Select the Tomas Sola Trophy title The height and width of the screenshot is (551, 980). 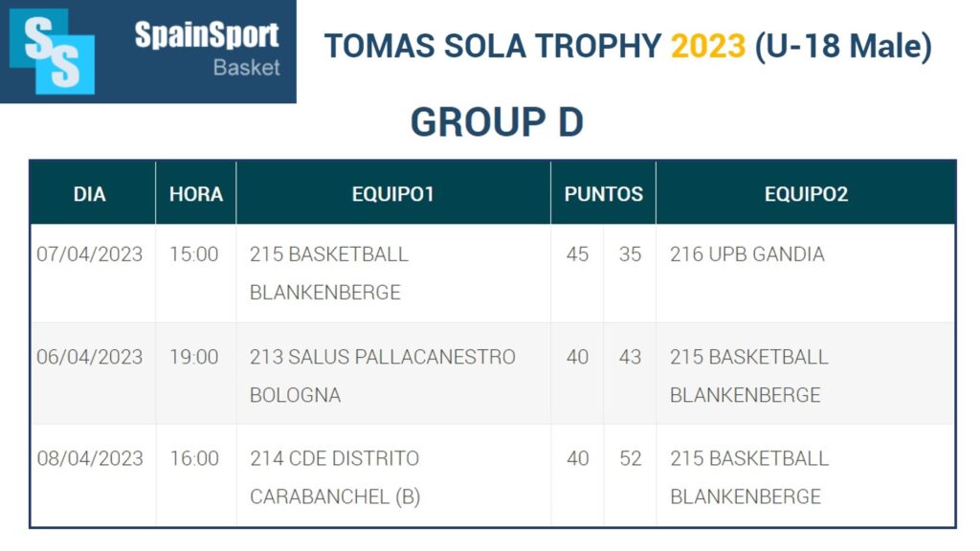tap(628, 46)
